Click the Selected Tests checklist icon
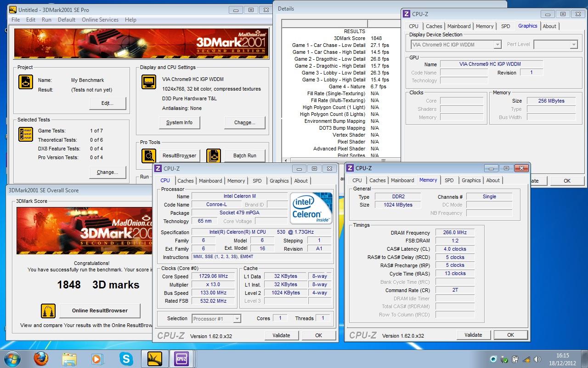This screenshot has width=588, height=368. 26,134
